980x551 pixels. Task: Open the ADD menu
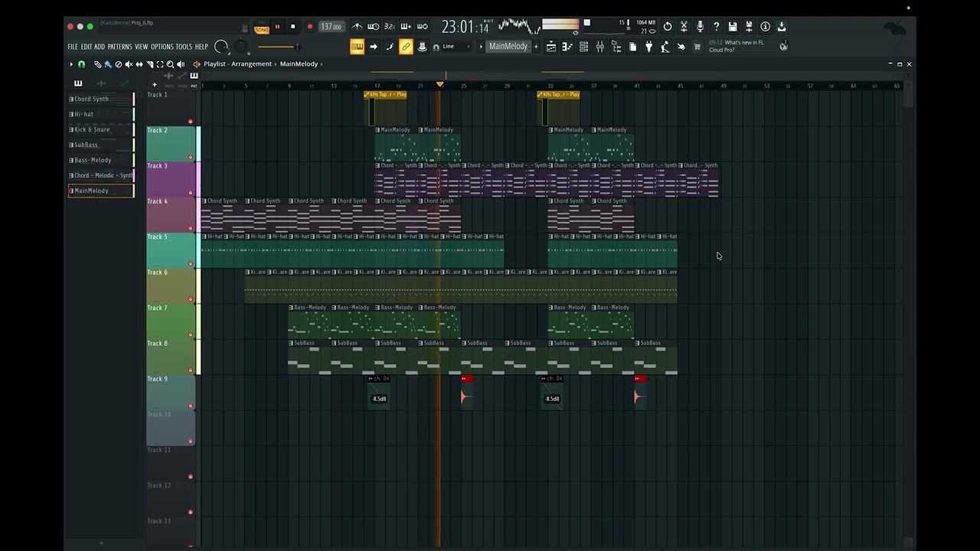pos(100,47)
